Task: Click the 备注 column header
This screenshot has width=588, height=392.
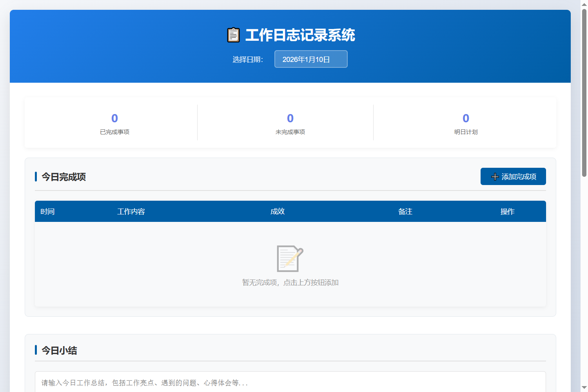Action: tap(405, 211)
